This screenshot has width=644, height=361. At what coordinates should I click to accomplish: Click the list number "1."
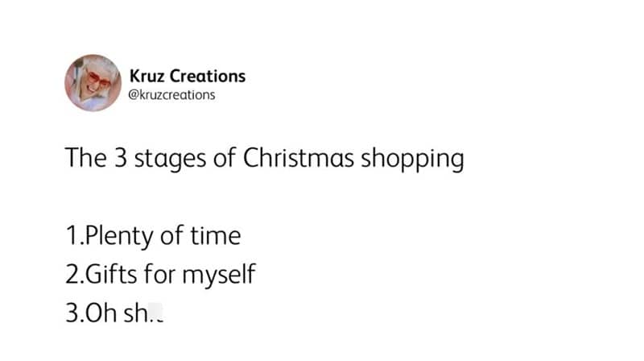click(72, 237)
